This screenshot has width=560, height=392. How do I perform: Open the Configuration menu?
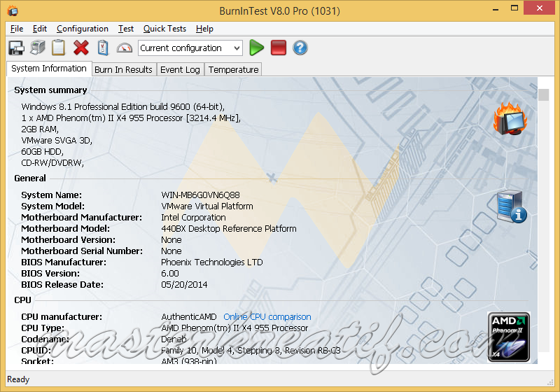[x=83, y=29]
